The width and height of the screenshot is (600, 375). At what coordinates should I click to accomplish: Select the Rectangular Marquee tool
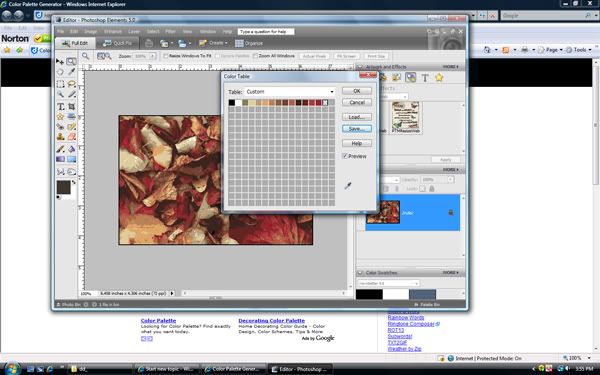pos(60,84)
